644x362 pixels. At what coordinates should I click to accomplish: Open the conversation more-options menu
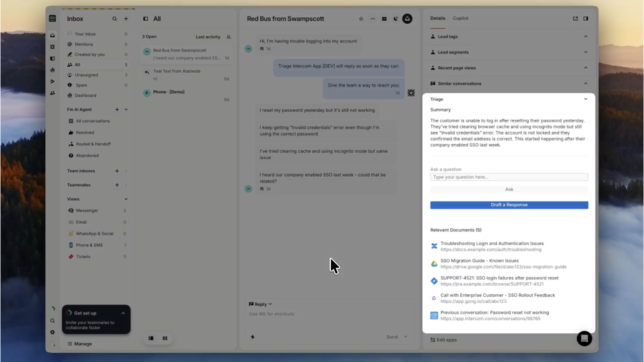373,19
